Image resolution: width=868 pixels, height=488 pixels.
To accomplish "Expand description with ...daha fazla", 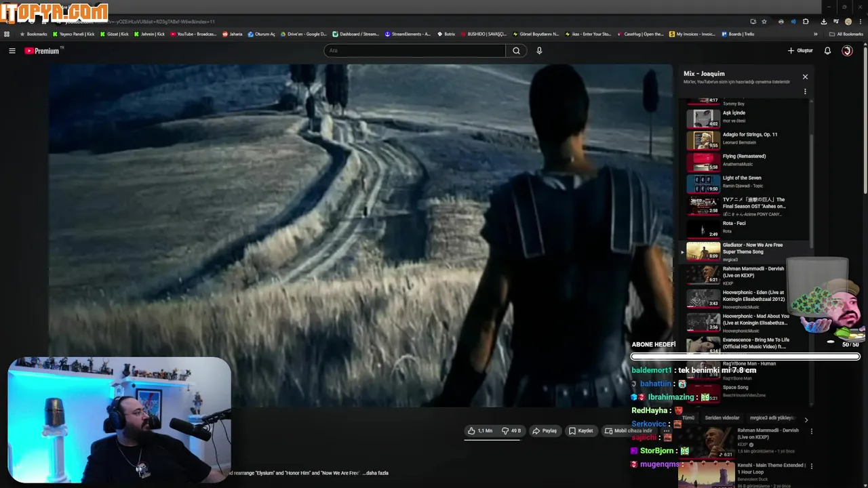I will (376, 473).
